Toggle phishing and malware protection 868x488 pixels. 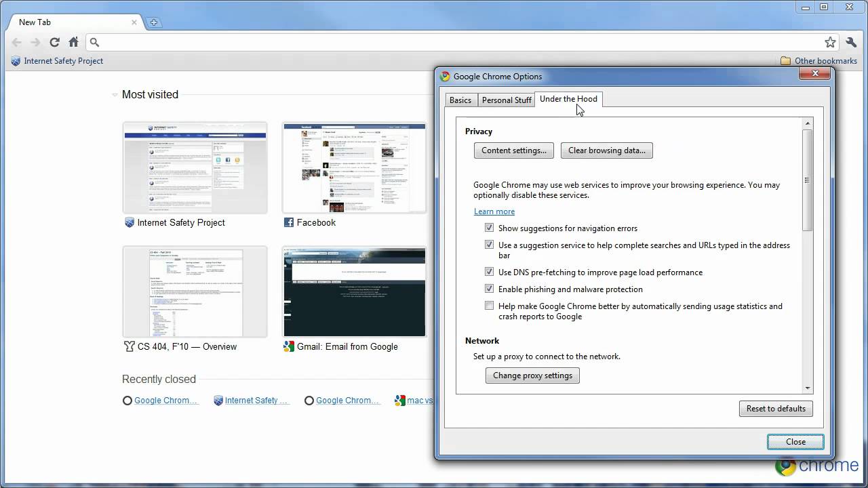coord(489,289)
